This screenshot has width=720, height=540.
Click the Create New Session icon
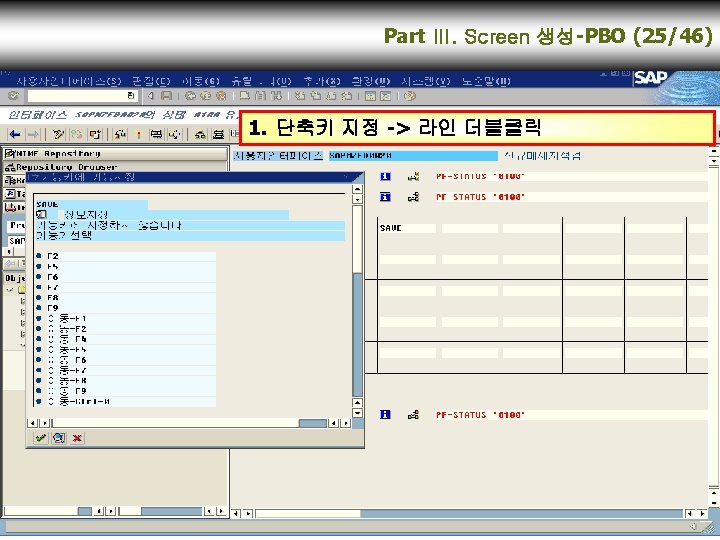[370, 96]
